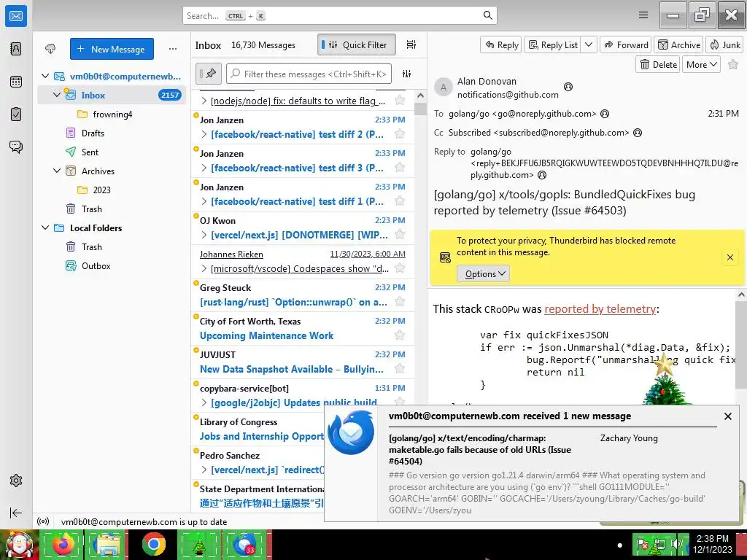Star the vercel DONOTMERGE message
The height and width of the screenshot is (560, 747).
pos(400,235)
